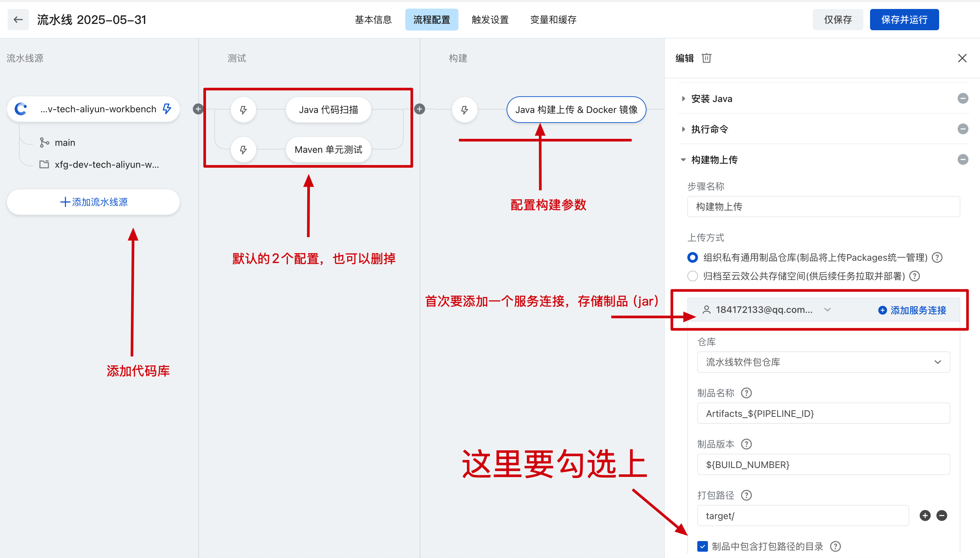The width and height of the screenshot is (980, 558).
Task: Click help icon for 组织私有通用制品仓库
Action: point(937,257)
